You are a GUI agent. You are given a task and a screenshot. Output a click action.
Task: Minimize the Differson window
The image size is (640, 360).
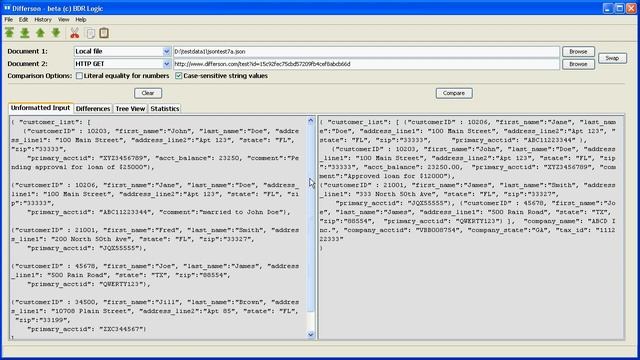pyautogui.click(x=607, y=8)
